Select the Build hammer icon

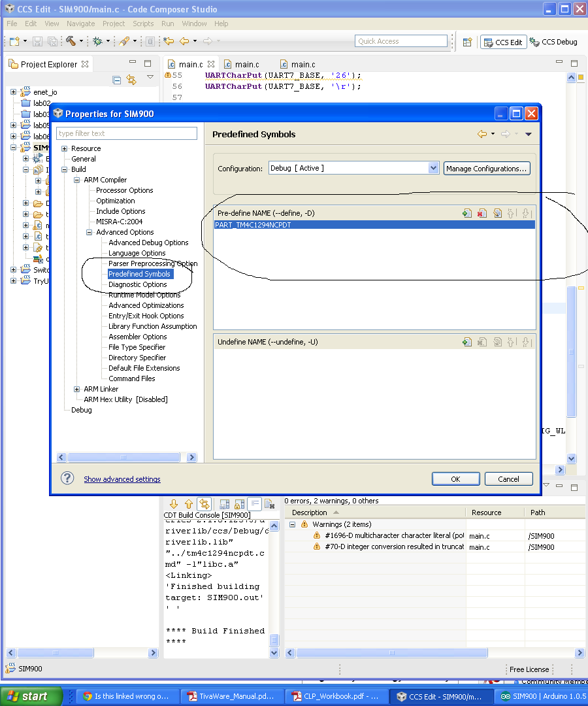(x=71, y=41)
